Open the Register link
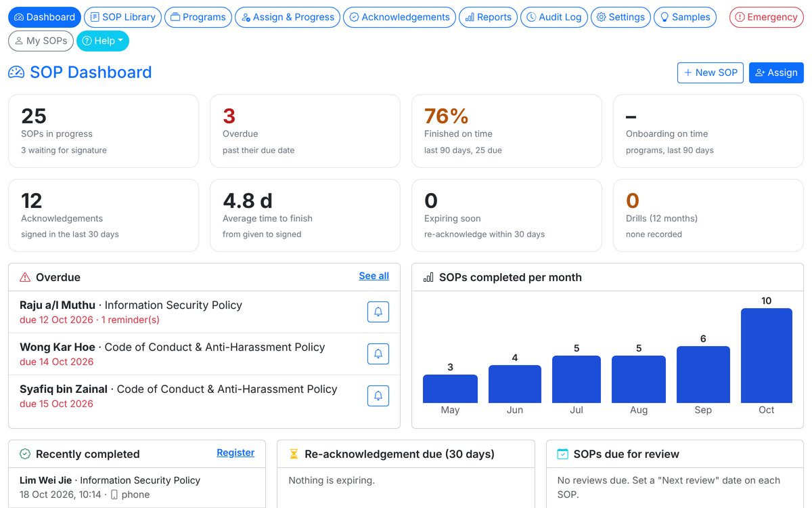 click(235, 452)
